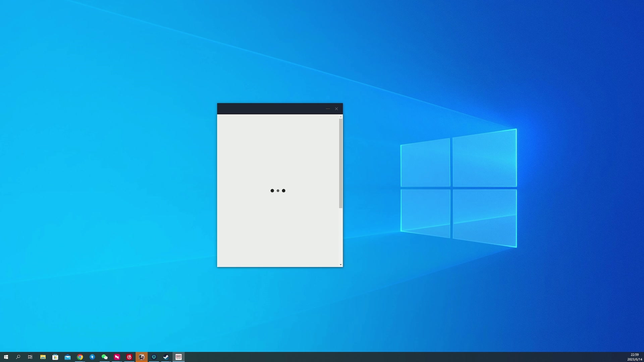Viewport: 644px width, 362px height.
Task: Switch to Google Chrome in the taskbar
Action: pos(80,357)
